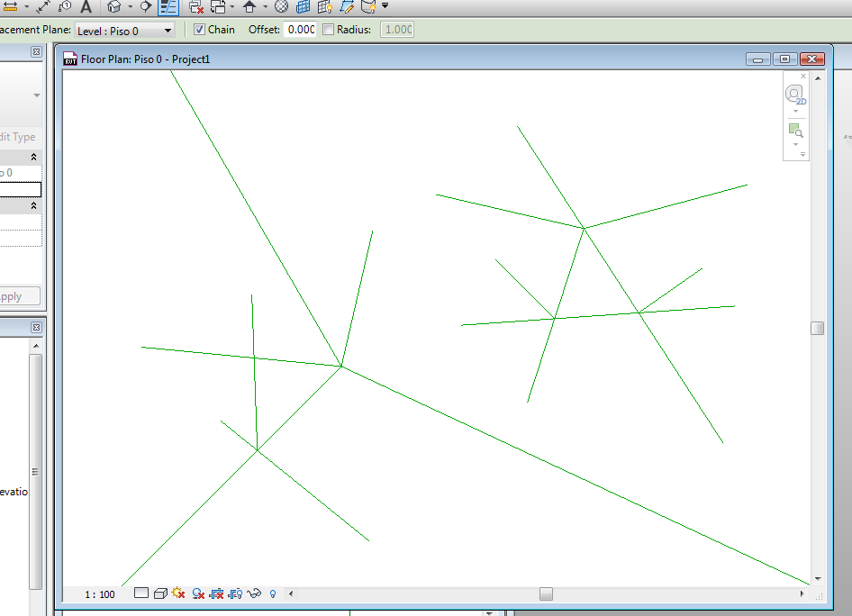Click horizontal scrollbar right arrow in view

[802, 593]
